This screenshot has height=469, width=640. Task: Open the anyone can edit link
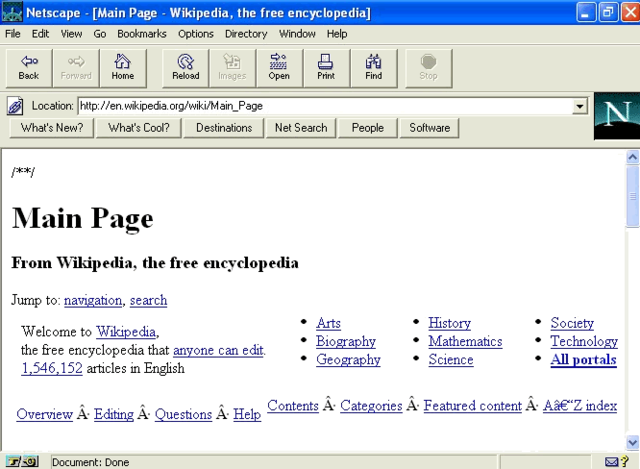coord(218,350)
